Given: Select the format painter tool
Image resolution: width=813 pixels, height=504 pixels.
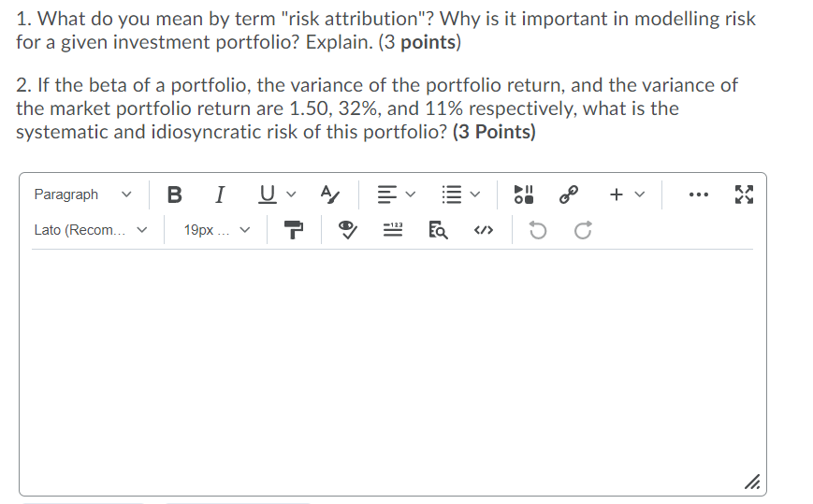Looking at the screenshot, I should 294,230.
